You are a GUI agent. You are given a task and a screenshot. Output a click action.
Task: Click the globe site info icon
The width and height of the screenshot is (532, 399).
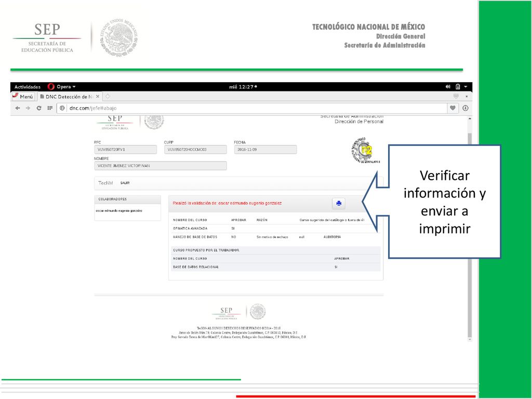[x=62, y=108]
